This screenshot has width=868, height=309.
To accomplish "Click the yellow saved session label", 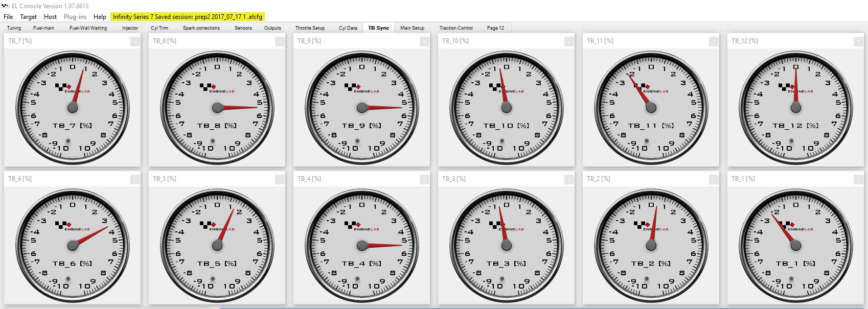I will tap(187, 17).
